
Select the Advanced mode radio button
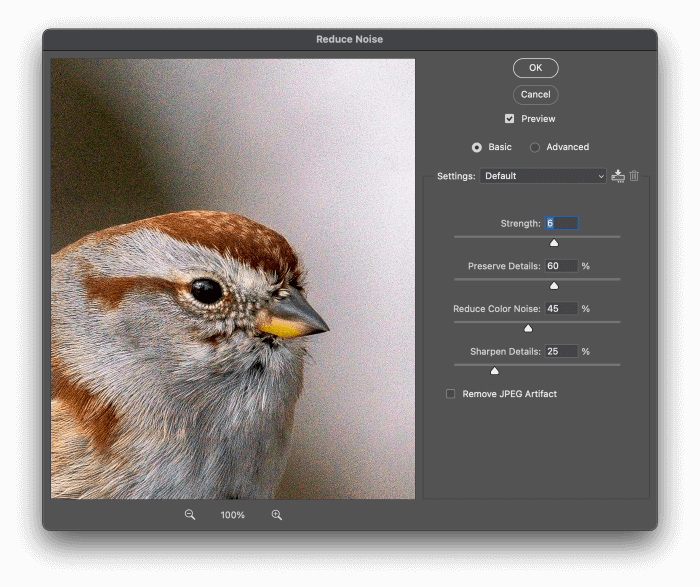pos(535,147)
